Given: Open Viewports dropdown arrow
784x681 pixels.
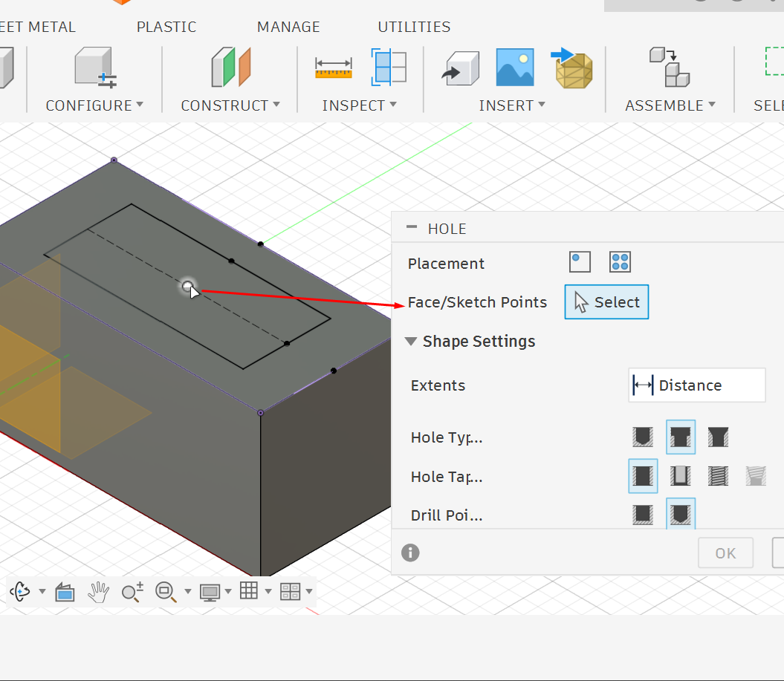Looking at the screenshot, I should pyautogui.click(x=309, y=592).
